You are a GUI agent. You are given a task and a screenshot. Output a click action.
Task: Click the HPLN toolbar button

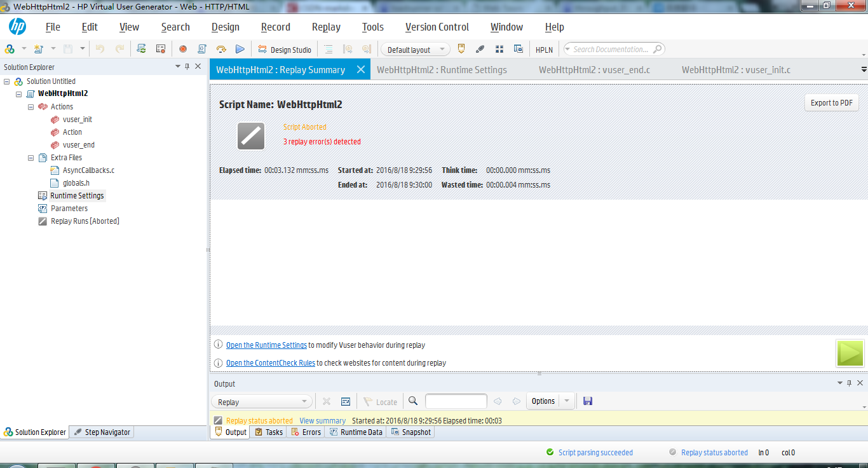(x=544, y=50)
